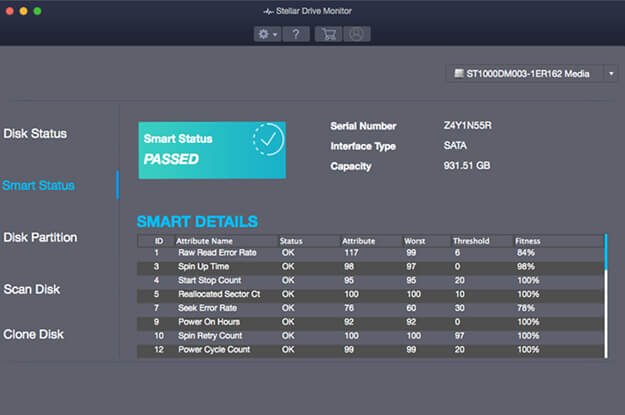Click the shopping cart buy icon
625x415 pixels.
pos(328,34)
